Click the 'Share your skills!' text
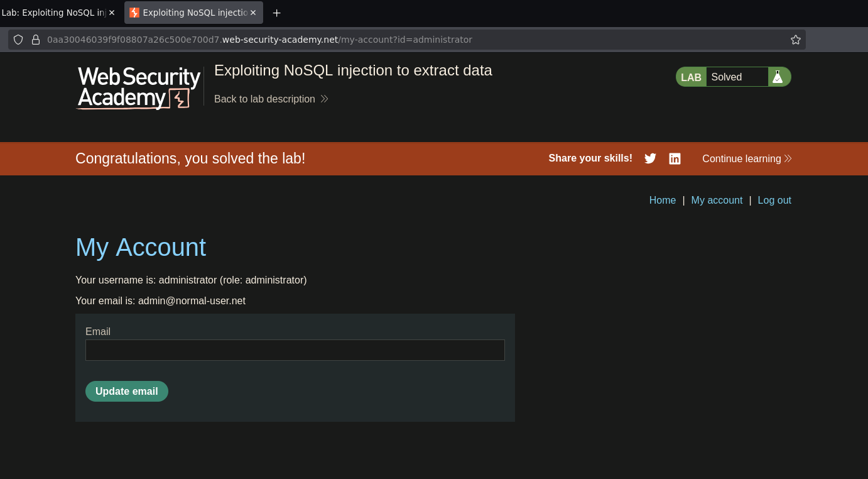The image size is (868, 479). tap(590, 158)
